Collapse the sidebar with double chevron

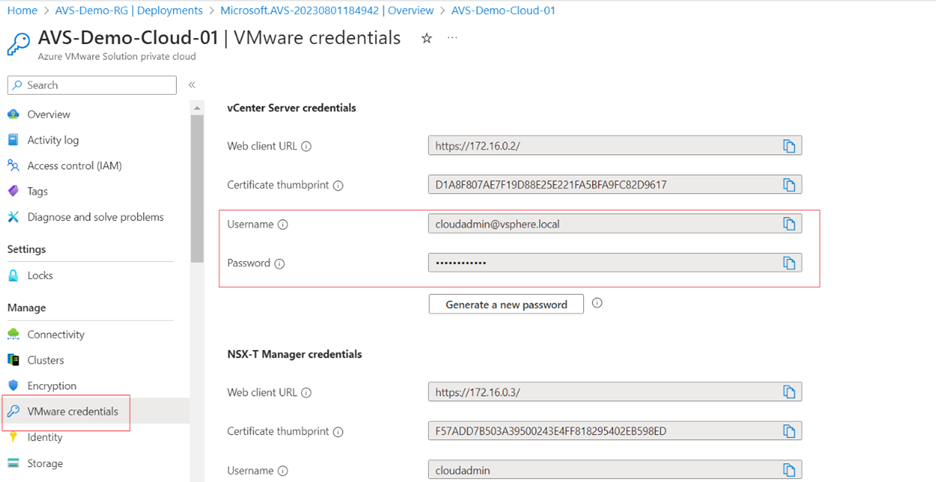point(192,85)
